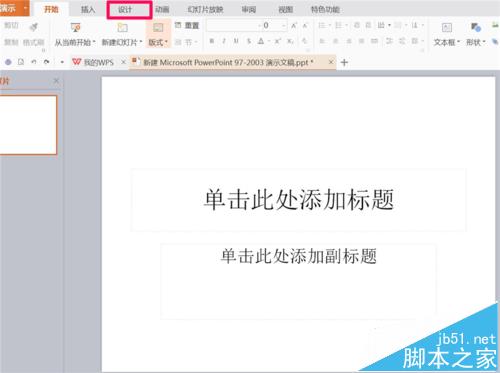Screen dimensions: 500x373
Task: Click the clear formatting icon
Action: tap(304, 41)
